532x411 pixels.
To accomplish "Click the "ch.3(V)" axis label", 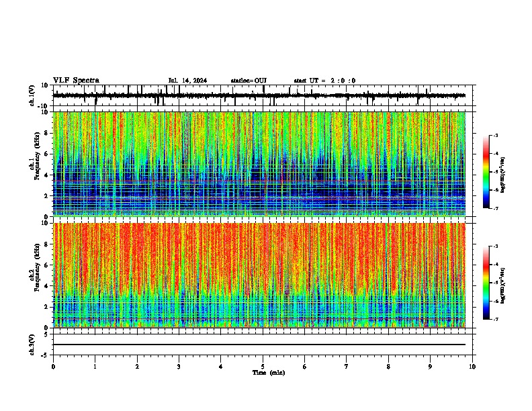I will click(32, 345).
